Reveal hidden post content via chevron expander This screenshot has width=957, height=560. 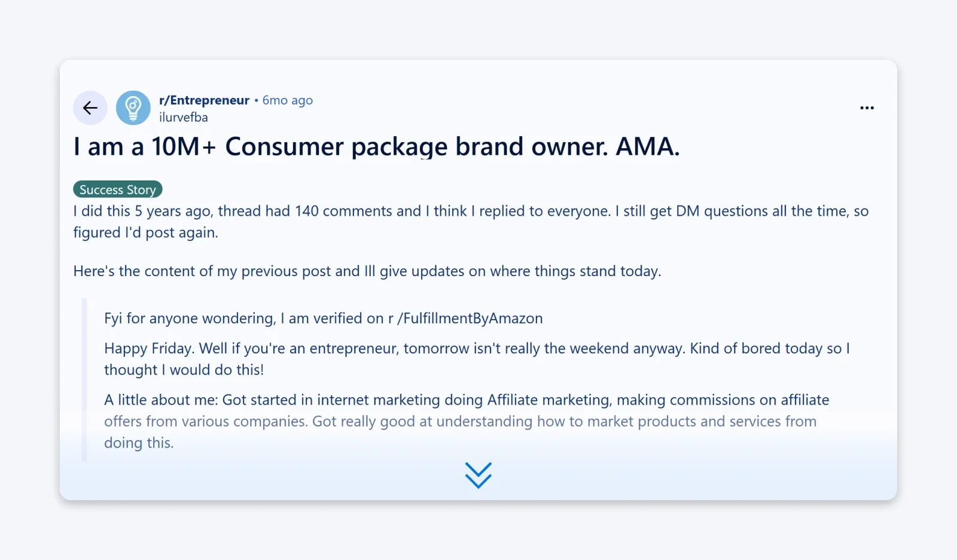(478, 475)
